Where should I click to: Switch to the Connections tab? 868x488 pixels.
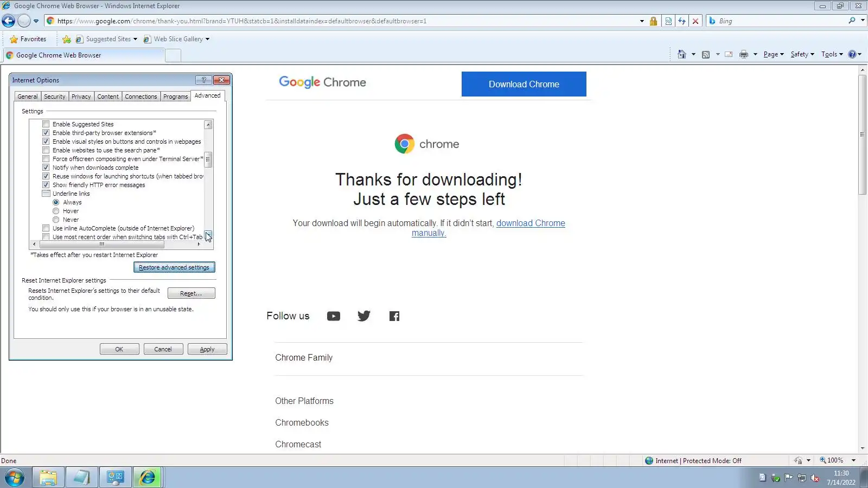pyautogui.click(x=141, y=97)
